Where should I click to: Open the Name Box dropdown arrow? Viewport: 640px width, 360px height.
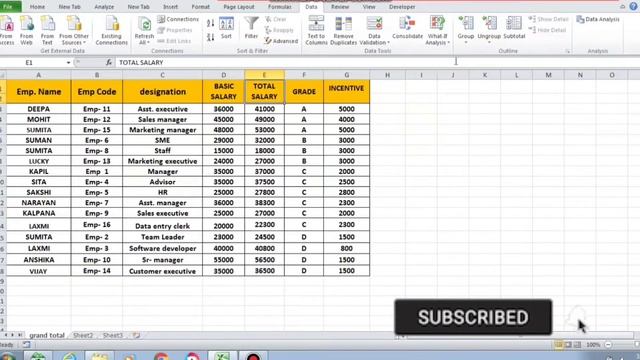point(68,62)
